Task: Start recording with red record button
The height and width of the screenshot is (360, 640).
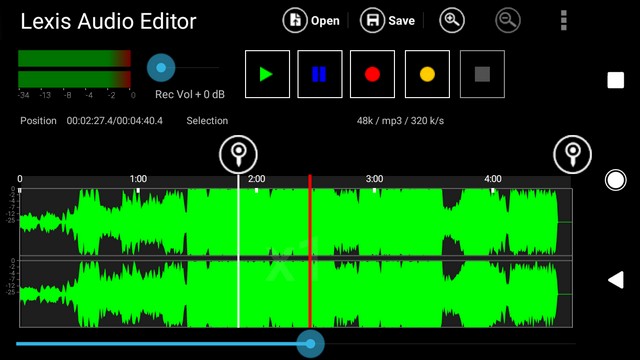Action: 372,74
